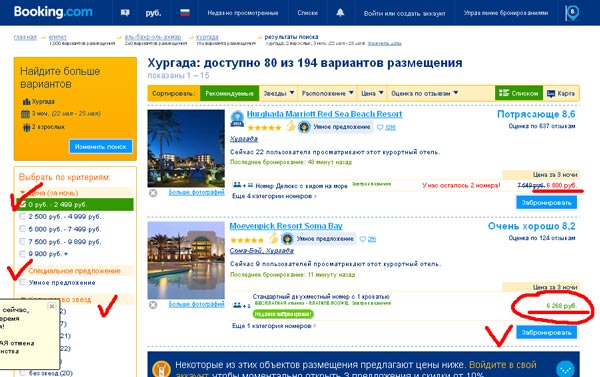The image size is (600, 377).
Task: Click the Moevenpick room occupancy people icon
Action: click(241, 305)
